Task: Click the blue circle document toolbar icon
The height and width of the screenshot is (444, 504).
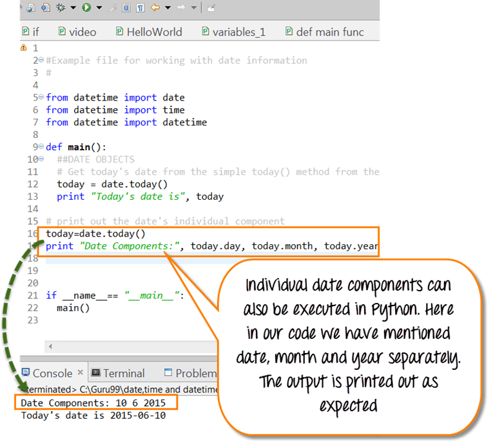Action: (x=46, y=7)
